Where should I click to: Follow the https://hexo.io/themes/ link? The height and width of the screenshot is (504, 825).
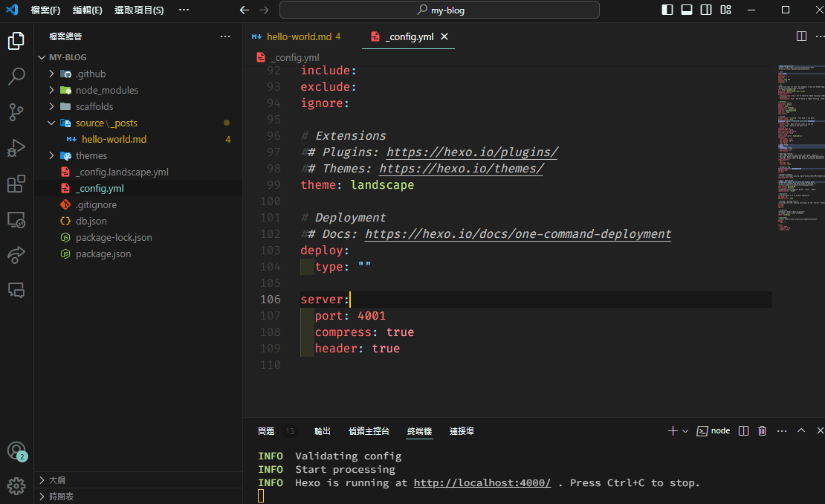pos(462,168)
